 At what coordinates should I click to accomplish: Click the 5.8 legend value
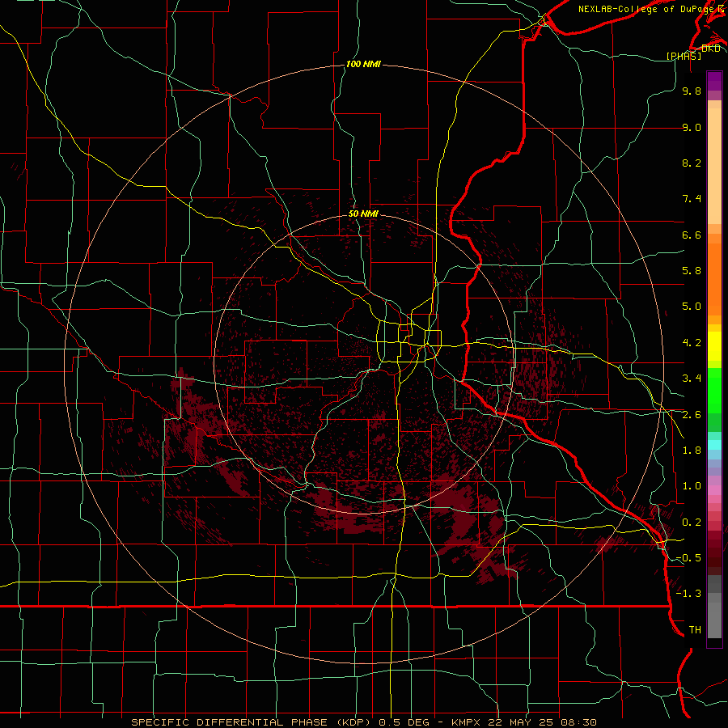(x=692, y=271)
